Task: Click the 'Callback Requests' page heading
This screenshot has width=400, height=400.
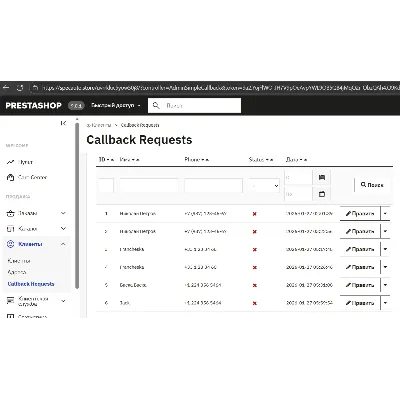Action: [x=139, y=140]
